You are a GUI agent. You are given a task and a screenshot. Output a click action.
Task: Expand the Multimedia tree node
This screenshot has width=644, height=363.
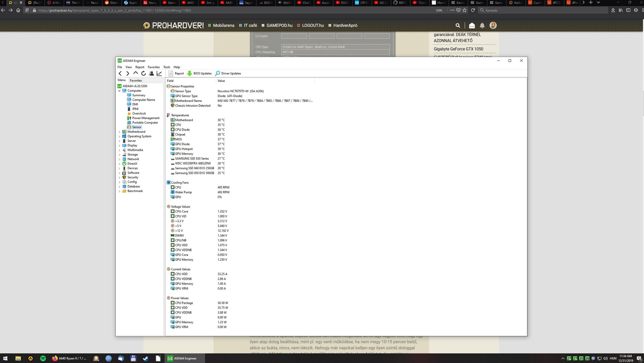pyautogui.click(x=119, y=150)
